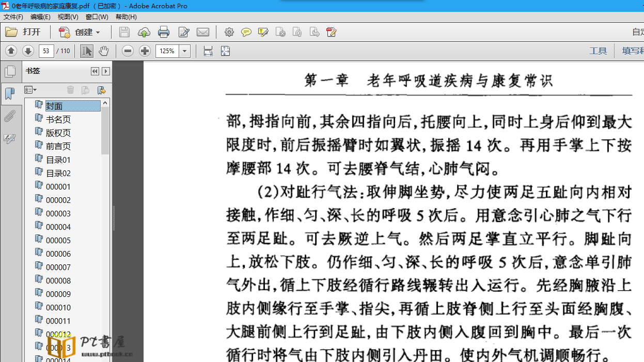The height and width of the screenshot is (362, 644).
Task: Open the attachments paperclip panel
Action: pos(10,116)
